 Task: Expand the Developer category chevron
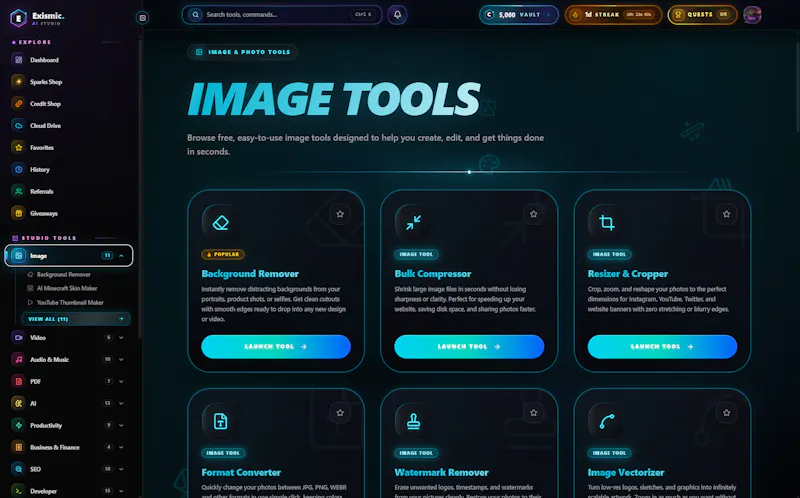pos(121,491)
